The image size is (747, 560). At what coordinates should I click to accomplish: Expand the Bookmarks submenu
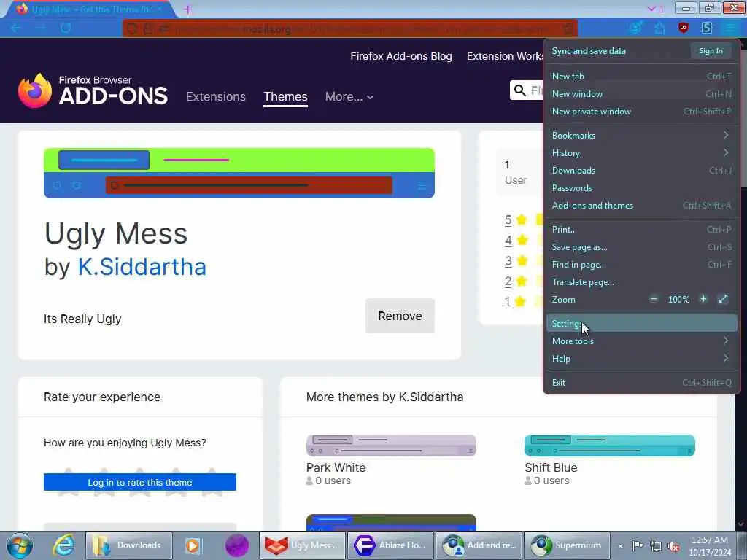pos(641,135)
